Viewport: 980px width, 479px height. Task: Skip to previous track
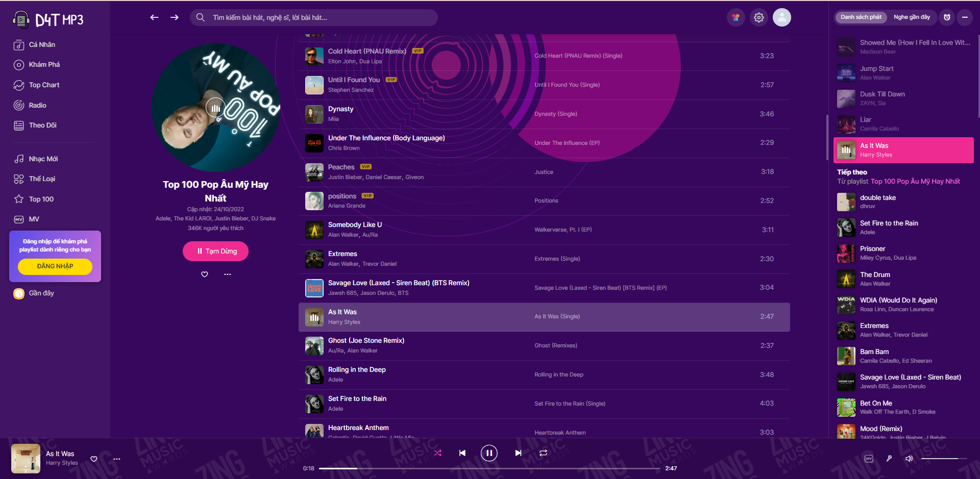pos(462,453)
